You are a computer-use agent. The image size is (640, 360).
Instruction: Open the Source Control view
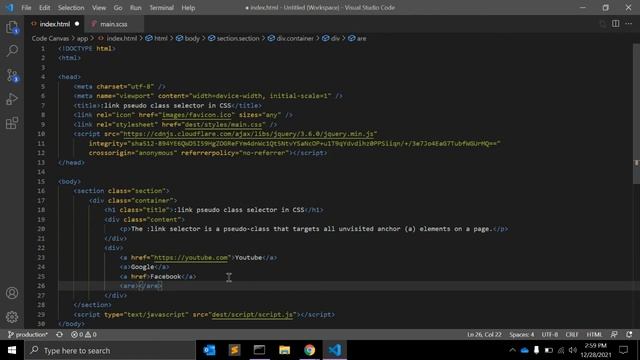(x=12, y=75)
